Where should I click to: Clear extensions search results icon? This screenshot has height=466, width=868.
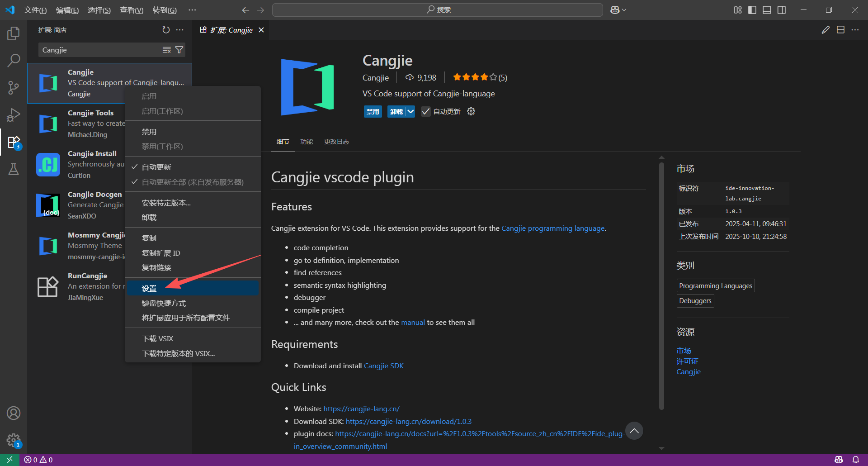[x=167, y=50]
